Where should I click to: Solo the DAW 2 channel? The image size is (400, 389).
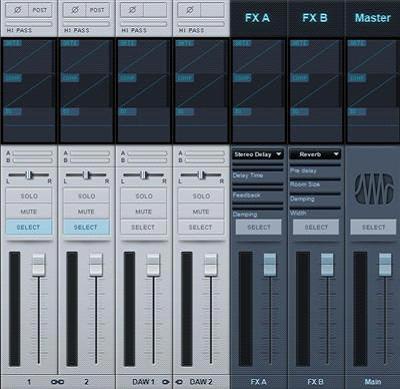[x=201, y=196]
